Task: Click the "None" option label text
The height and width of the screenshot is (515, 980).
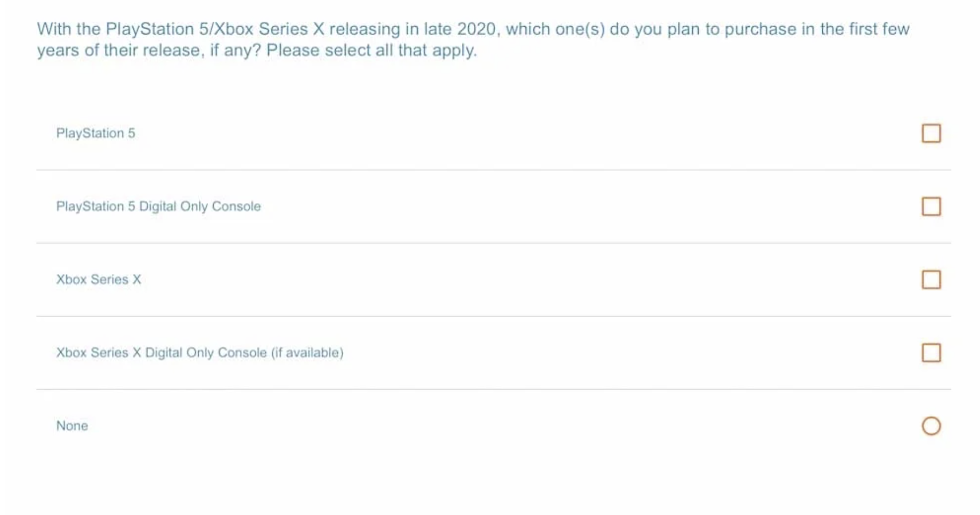Action: point(72,426)
